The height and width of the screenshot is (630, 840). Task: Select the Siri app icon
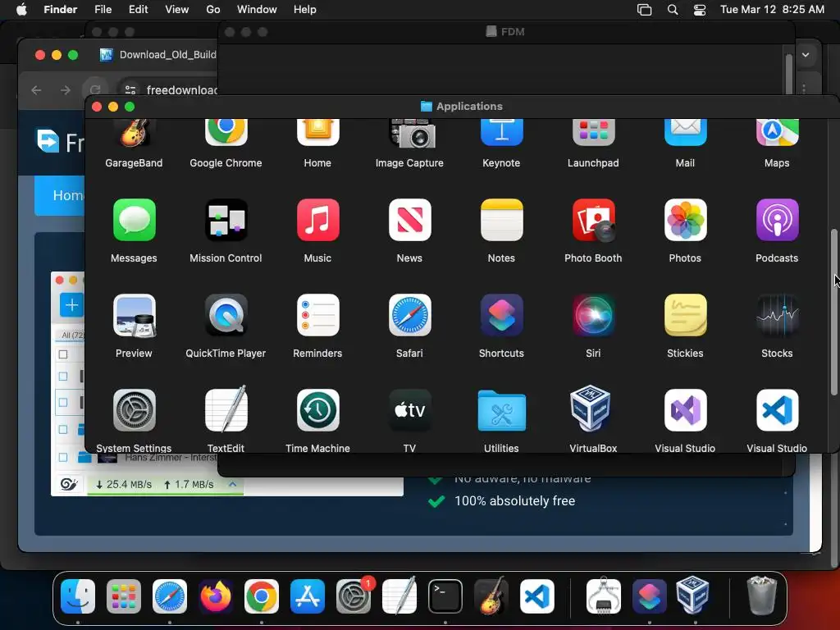coord(593,316)
